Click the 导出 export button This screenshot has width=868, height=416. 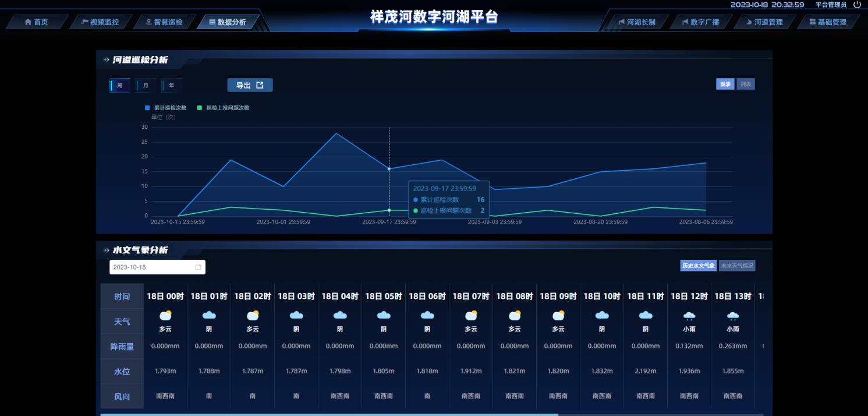(250, 85)
